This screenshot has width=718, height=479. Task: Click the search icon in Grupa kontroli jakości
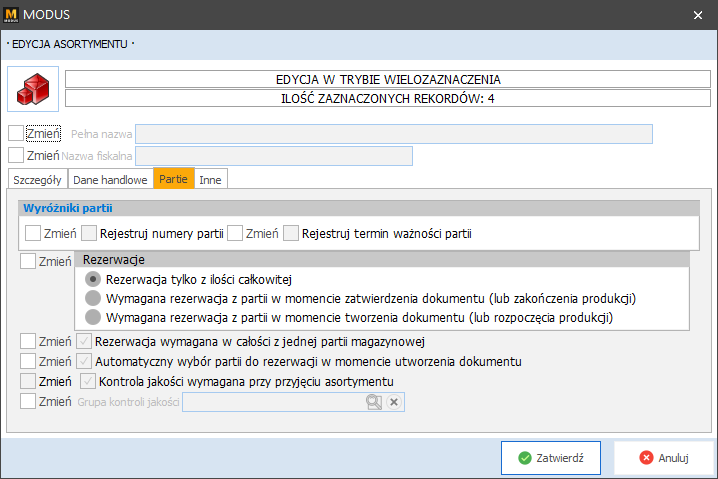click(374, 402)
